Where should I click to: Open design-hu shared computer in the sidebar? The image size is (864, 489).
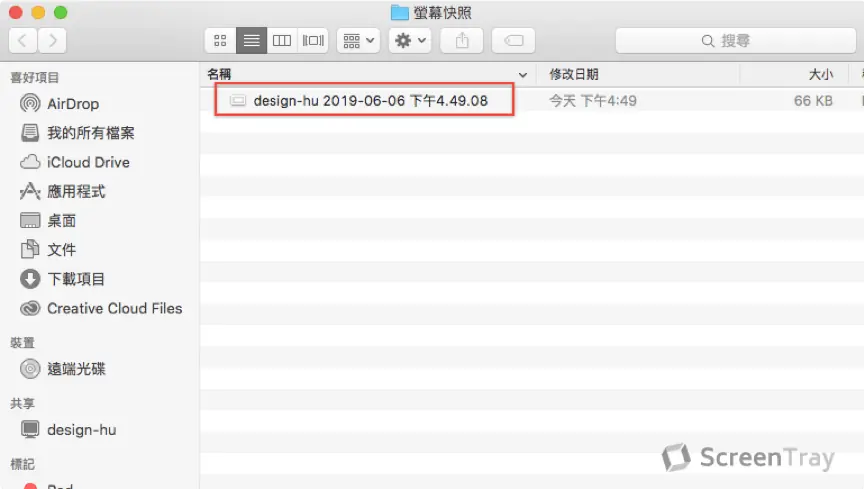pyautogui.click(x=82, y=429)
